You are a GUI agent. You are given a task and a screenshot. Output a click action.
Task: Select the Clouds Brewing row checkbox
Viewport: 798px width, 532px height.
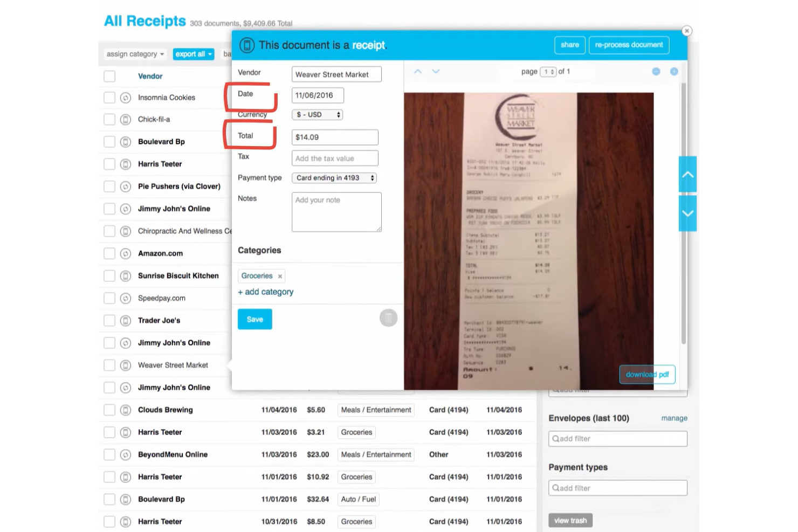click(x=109, y=410)
